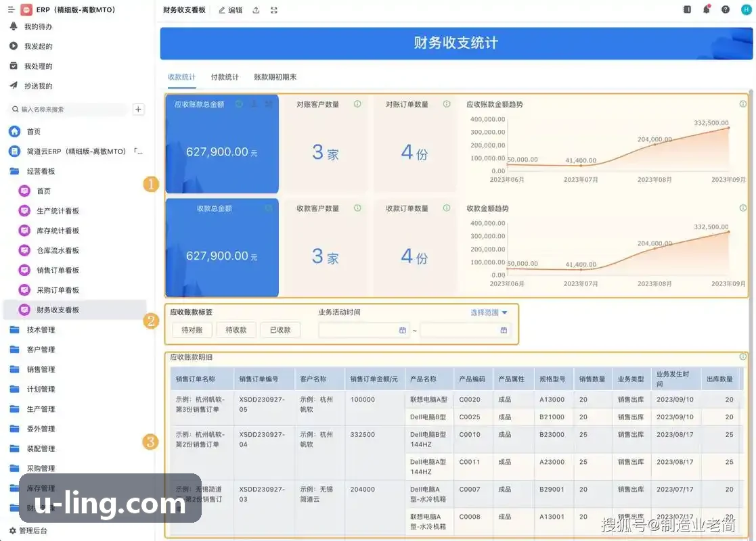Click the plus icon beside search box
Viewport: 756px width, 541px height.
tap(138, 110)
